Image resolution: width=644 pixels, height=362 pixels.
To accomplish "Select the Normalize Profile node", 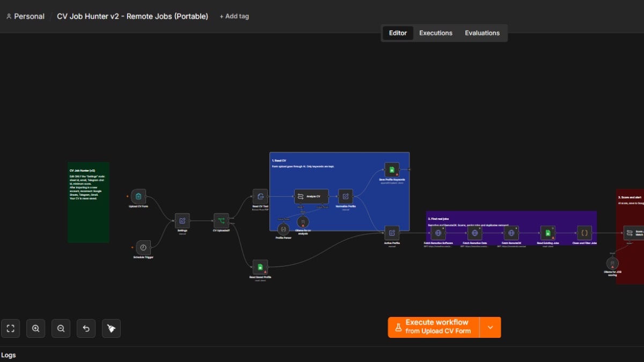I will tap(346, 196).
